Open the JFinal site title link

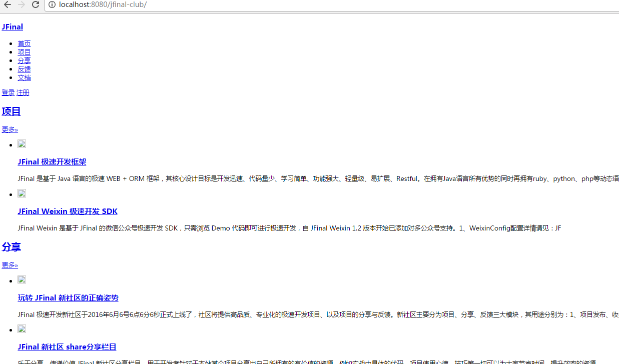pyautogui.click(x=12, y=27)
